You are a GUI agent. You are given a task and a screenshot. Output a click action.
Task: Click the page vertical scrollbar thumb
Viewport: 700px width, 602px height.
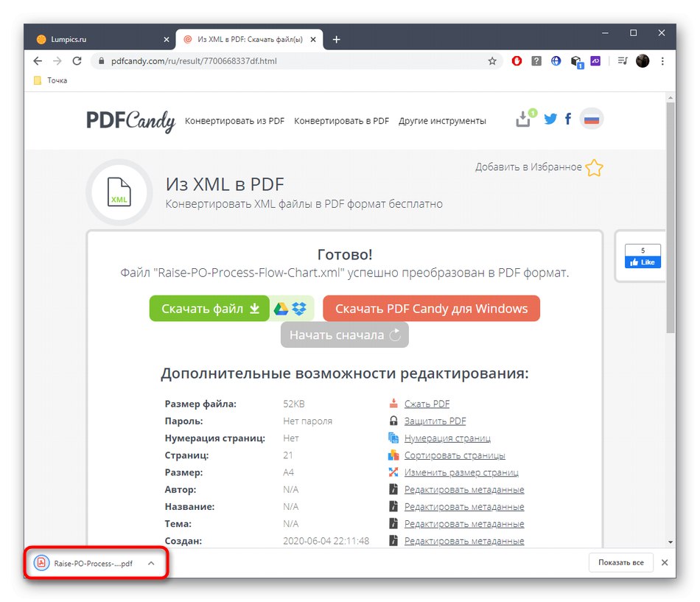pyautogui.click(x=670, y=217)
